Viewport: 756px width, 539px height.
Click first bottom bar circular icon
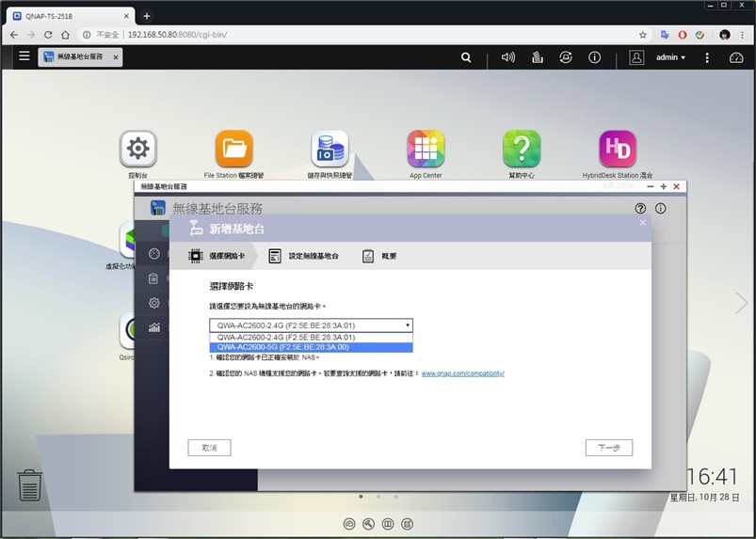tap(349, 524)
